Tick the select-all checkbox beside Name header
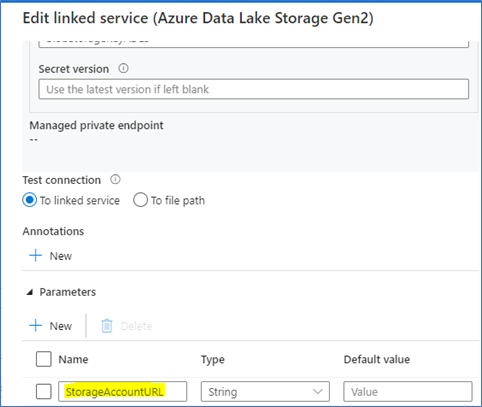Image resolution: width=482 pixels, height=407 pixels. point(43,359)
